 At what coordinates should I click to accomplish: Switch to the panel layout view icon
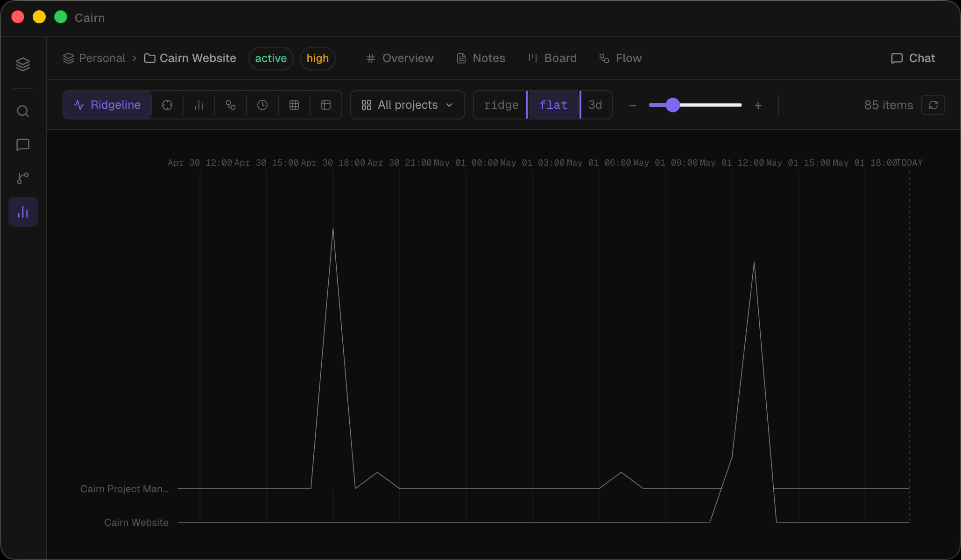pos(326,105)
